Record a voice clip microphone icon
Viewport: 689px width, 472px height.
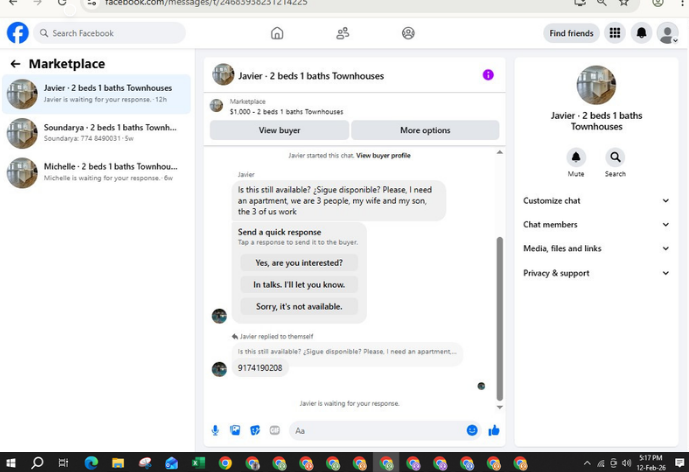click(x=215, y=430)
